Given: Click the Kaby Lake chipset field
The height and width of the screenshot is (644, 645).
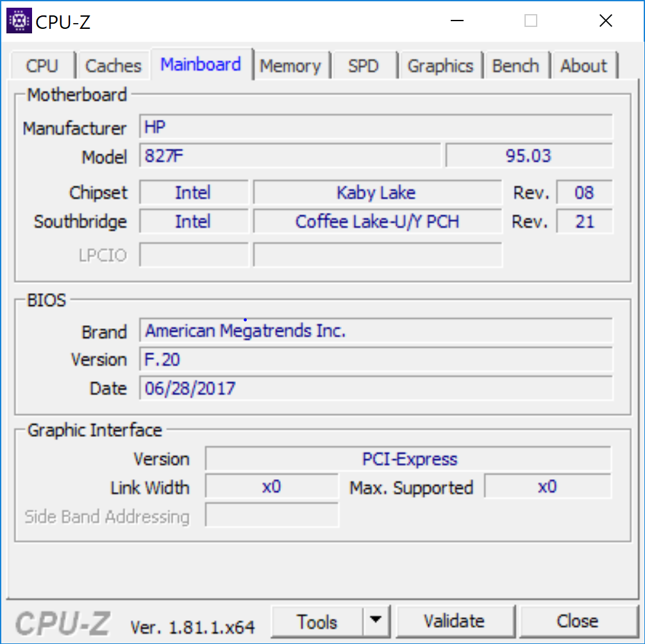Looking at the screenshot, I should coord(378,192).
